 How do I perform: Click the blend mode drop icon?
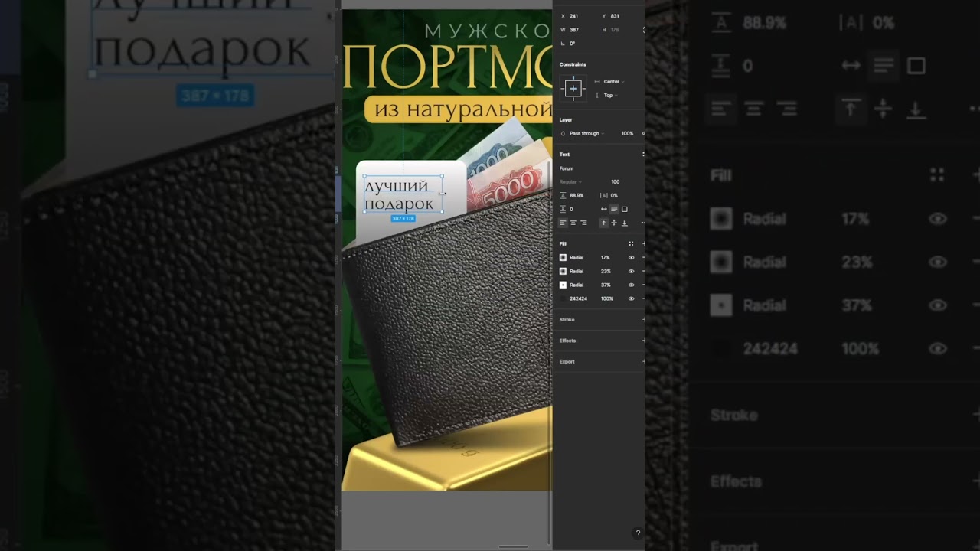pyautogui.click(x=563, y=134)
